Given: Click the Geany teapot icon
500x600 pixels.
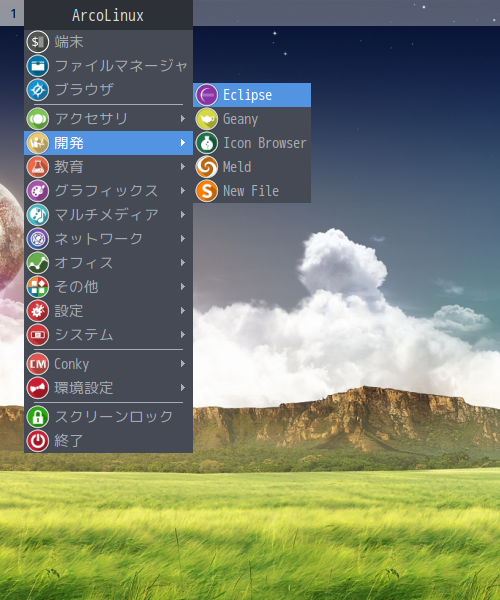Looking at the screenshot, I should coord(207,119).
